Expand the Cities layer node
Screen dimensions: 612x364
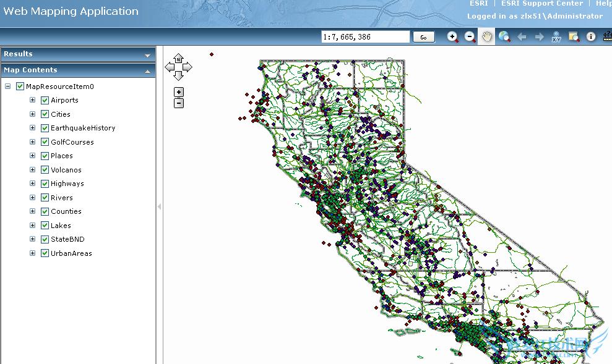[32, 114]
